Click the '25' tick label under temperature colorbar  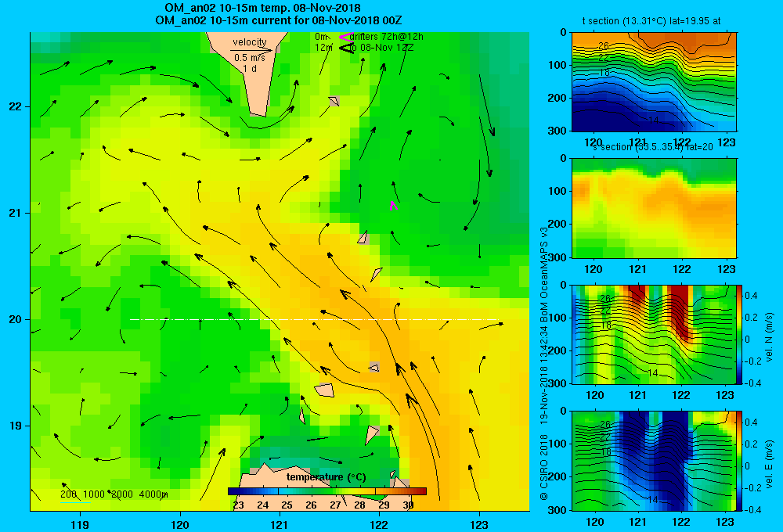pyautogui.click(x=287, y=505)
